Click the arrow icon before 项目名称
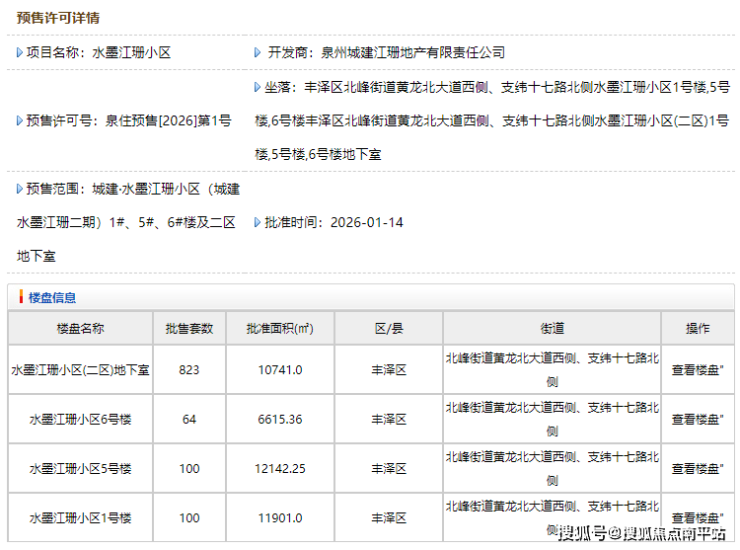The image size is (740, 550). point(20,52)
